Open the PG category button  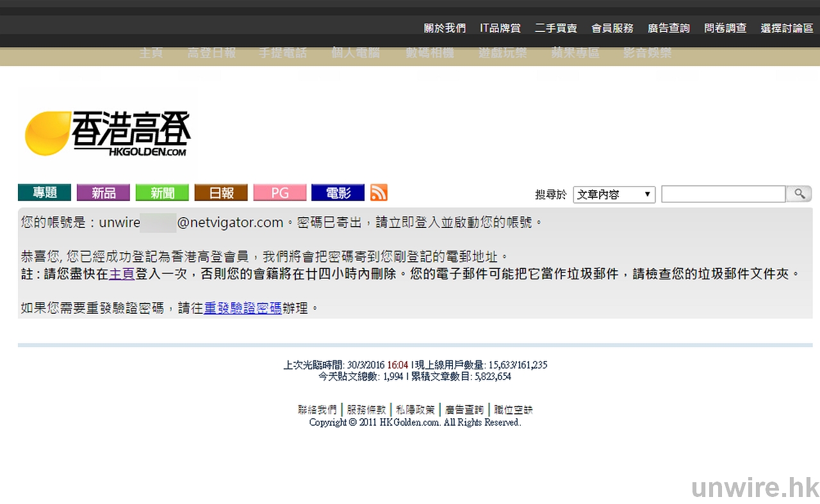(x=280, y=193)
